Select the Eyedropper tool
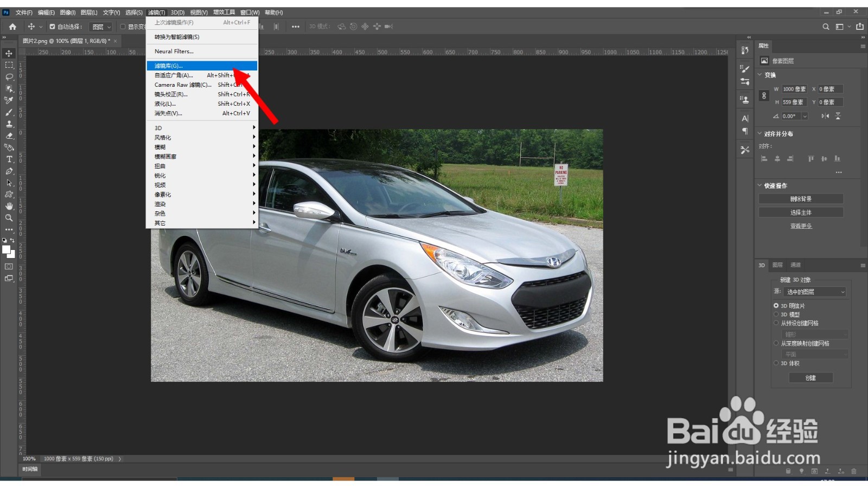The width and height of the screenshot is (868, 488). (x=9, y=100)
